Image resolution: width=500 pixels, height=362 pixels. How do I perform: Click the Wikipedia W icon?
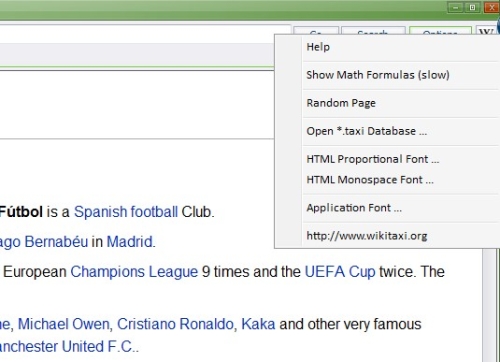(x=485, y=31)
